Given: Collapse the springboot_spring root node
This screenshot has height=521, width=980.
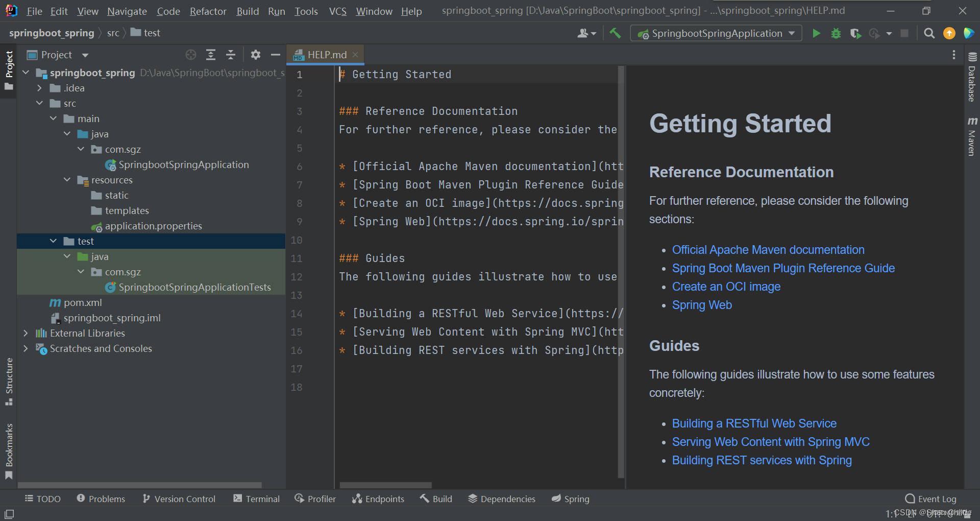Looking at the screenshot, I should point(26,73).
